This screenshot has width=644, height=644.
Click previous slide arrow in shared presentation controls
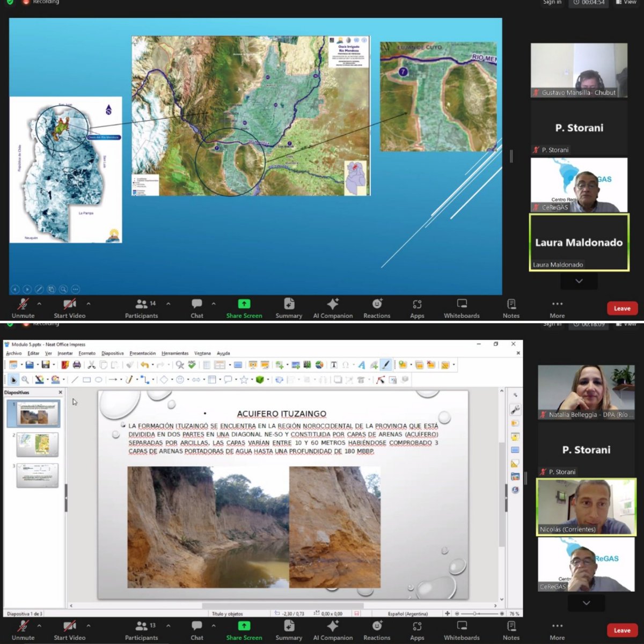coord(15,289)
